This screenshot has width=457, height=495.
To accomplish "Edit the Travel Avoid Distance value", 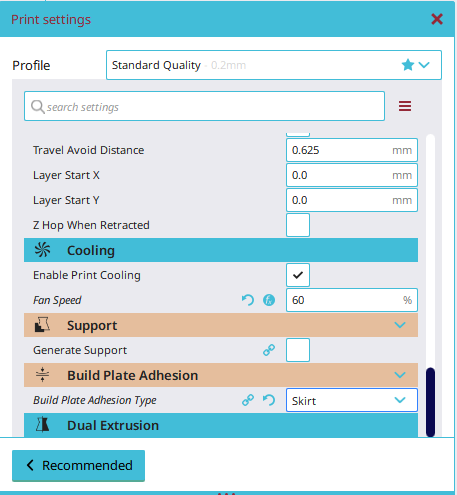I will pos(352,150).
